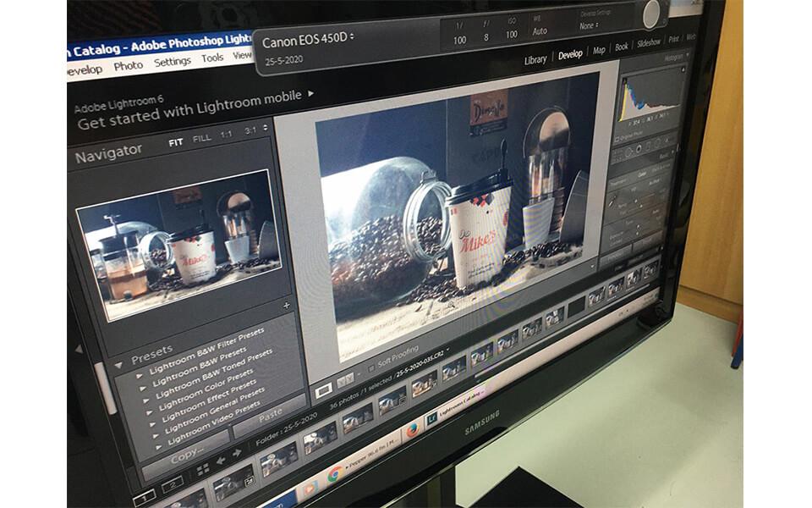This screenshot has width=812, height=508.
Task: Switch to the Develop module tab
Action: pos(570,55)
